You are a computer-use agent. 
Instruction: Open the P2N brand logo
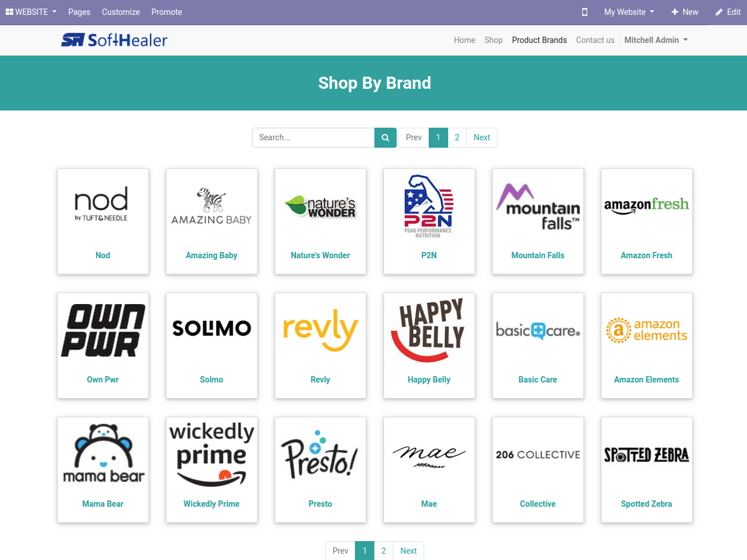tap(429, 206)
